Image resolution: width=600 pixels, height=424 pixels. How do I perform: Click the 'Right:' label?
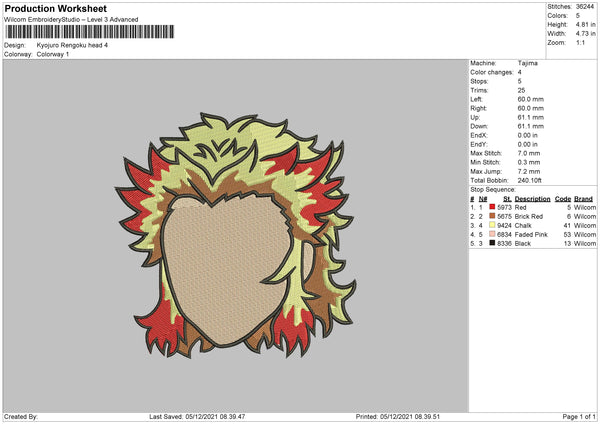pyautogui.click(x=478, y=108)
